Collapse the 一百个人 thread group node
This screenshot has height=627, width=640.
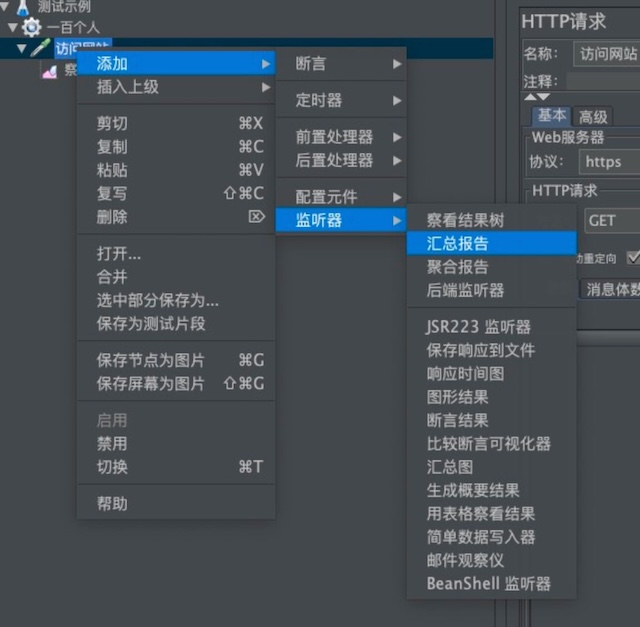pyautogui.click(x=13, y=27)
